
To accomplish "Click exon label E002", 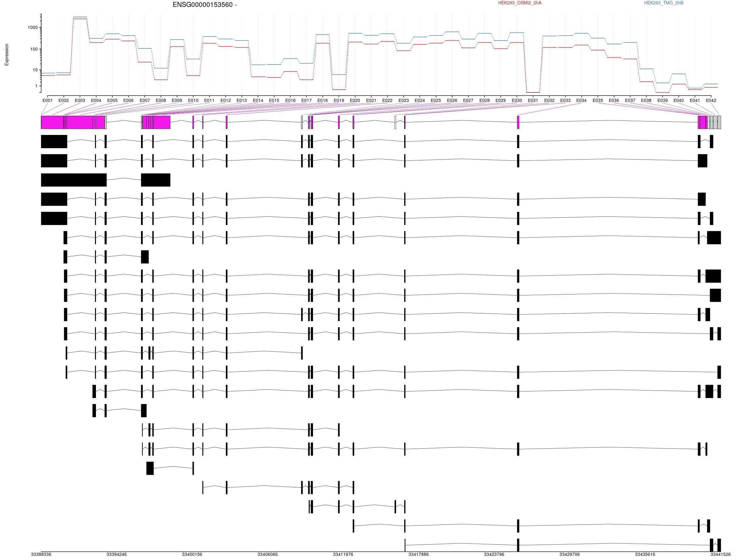I will (64, 100).
